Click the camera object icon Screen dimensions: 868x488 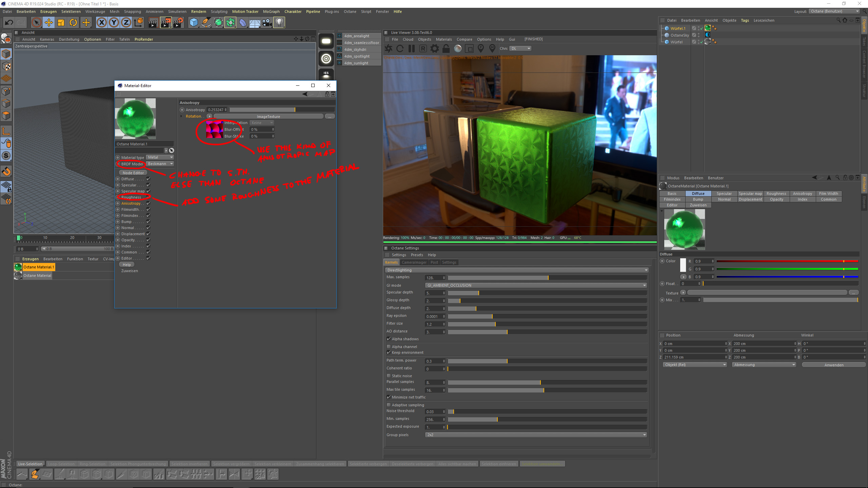[267, 23]
